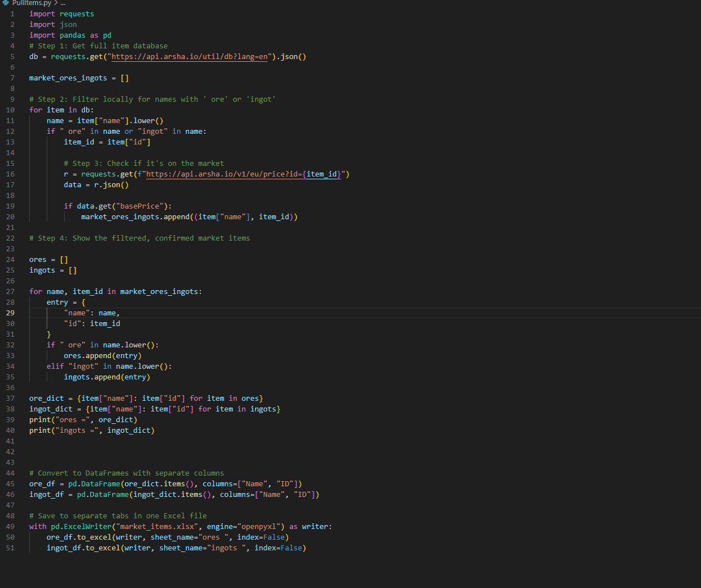Click the 'ore_df.to_excel' call
Viewport: 701px width, 588px height.
[x=168, y=537]
